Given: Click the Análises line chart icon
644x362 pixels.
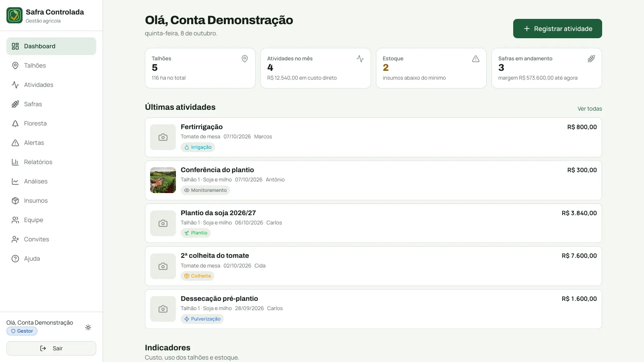Looking at the screenshot, I should (x=15, y=181).
